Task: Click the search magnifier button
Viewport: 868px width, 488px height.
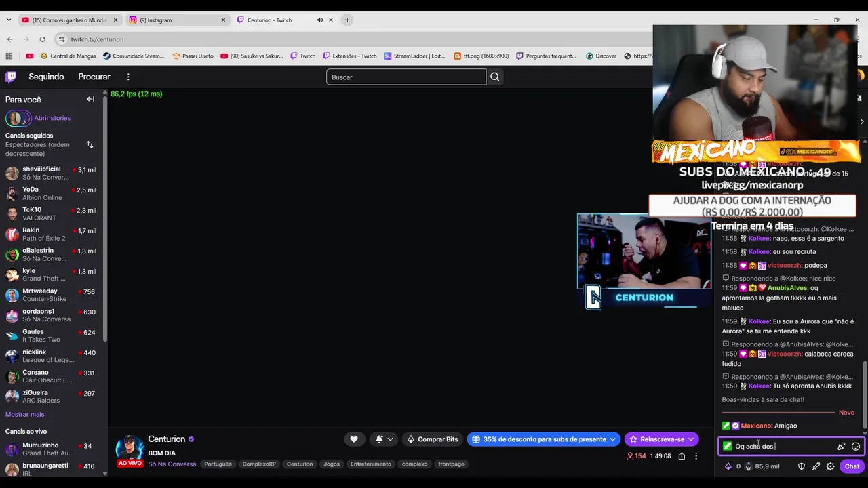Action: tap(495, 77)
